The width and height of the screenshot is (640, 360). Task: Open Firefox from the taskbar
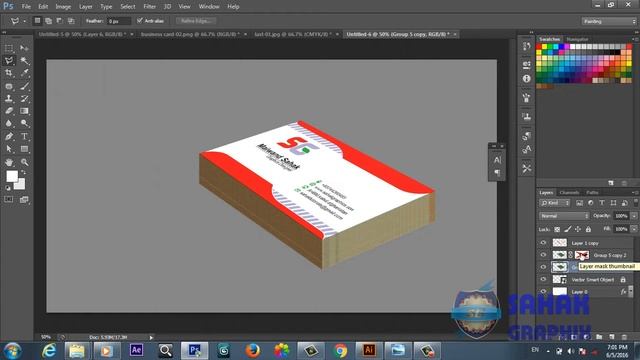pyautogui.click(x=253, y=350)
